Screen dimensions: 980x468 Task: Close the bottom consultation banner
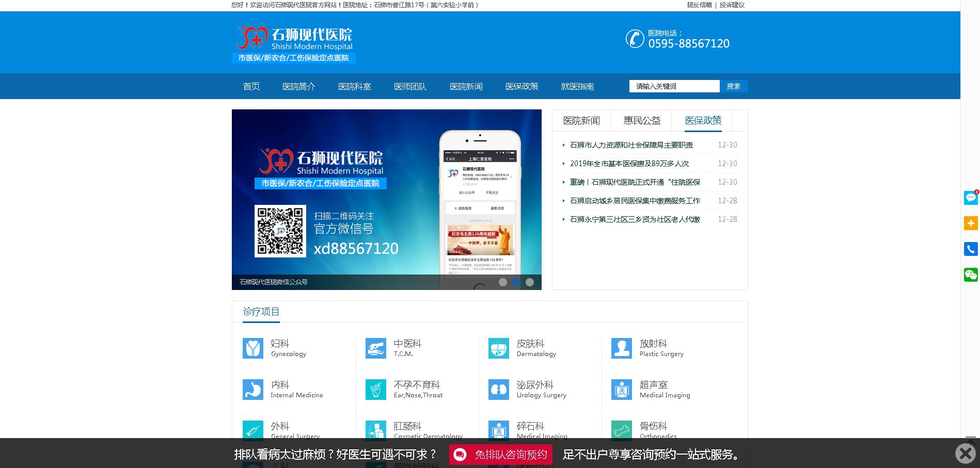click(965, 454)
